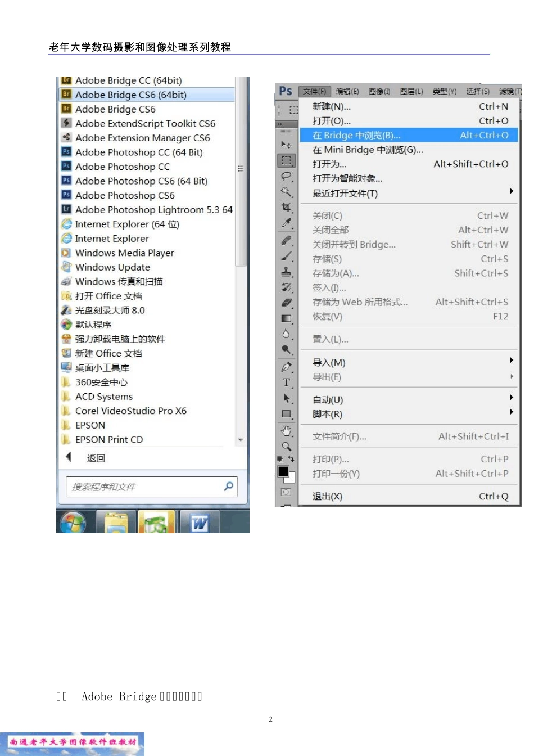This screenshot has width=534, height=756.
Task: Select the Type tool
Action: click(286, 382)
